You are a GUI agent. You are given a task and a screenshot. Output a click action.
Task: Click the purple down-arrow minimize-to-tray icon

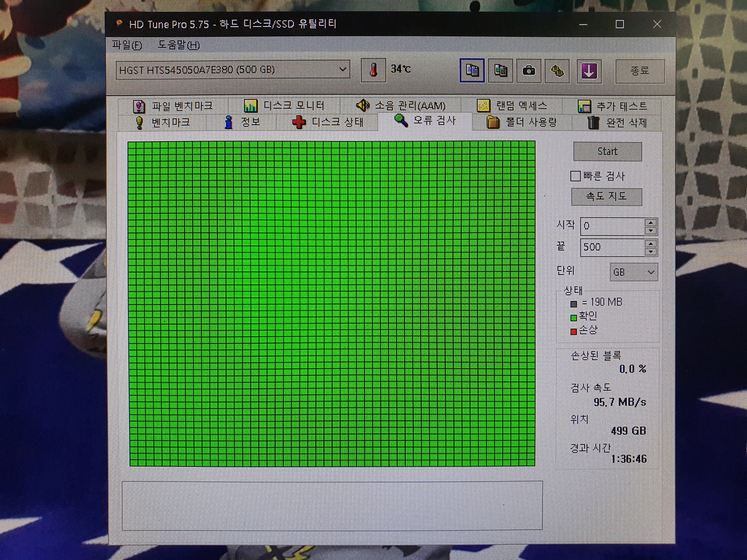tap(589, 71)
